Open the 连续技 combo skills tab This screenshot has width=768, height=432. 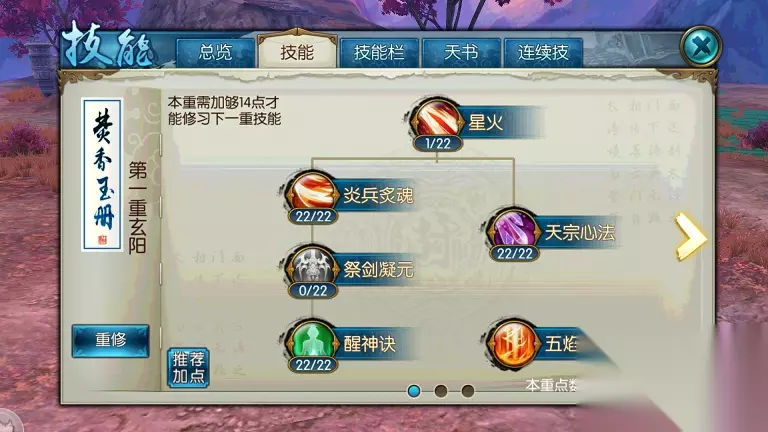click(543, 52)
